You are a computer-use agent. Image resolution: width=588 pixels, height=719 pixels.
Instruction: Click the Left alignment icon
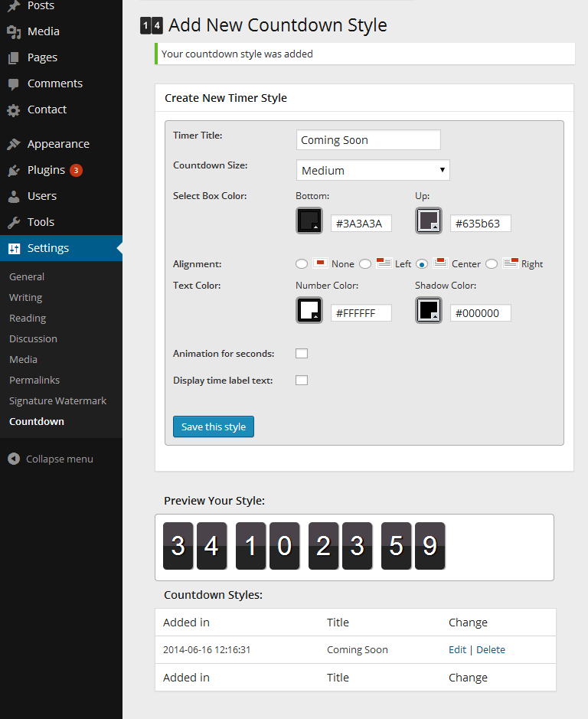[384, 263]
